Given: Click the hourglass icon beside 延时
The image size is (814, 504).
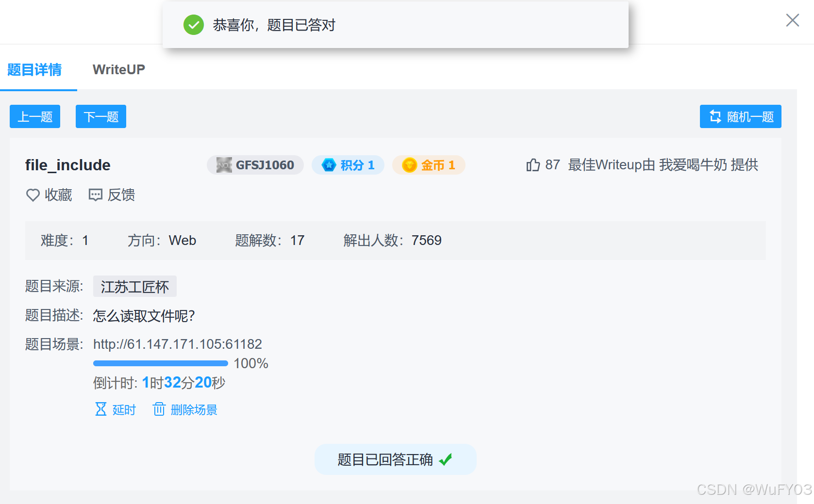Looking at the screenshot, I should click(x=100, y=409).
